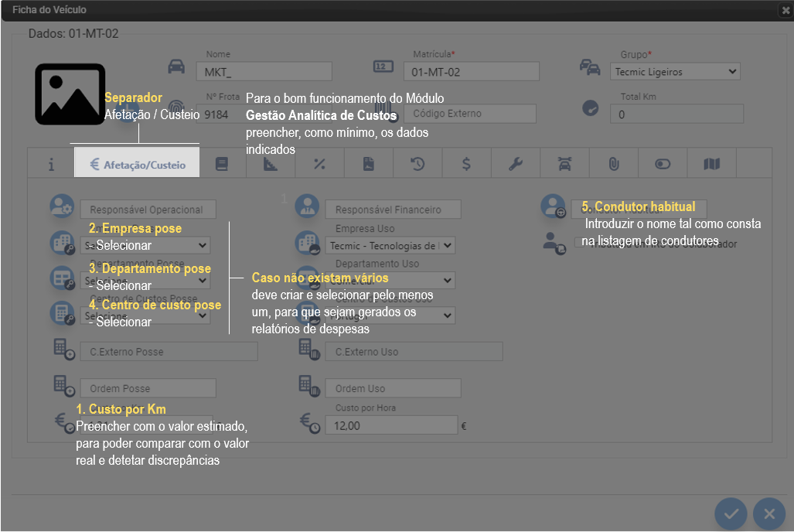
Task: Click the Total Km field
Action: pos(676,114)
